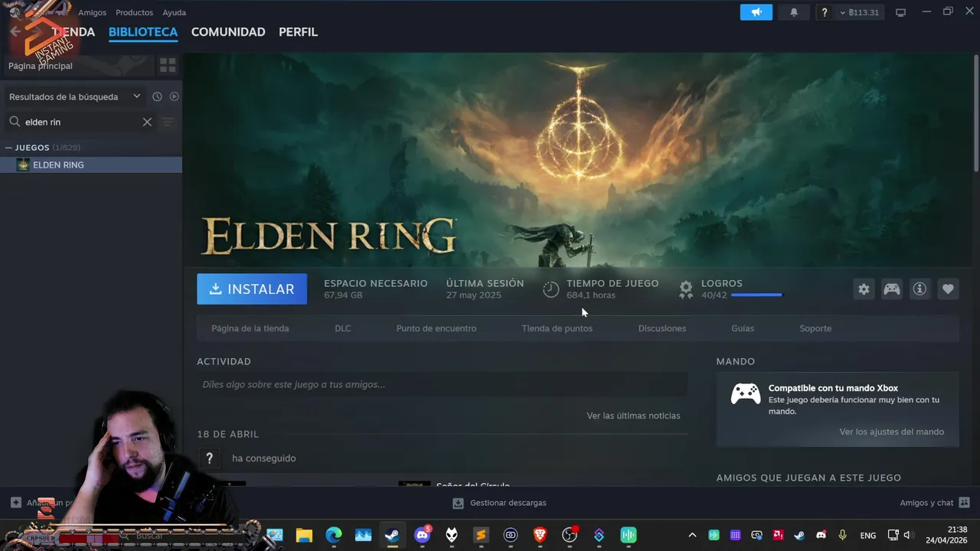Go to the TIENDA section
980x551 pixels.
[73, 32]
